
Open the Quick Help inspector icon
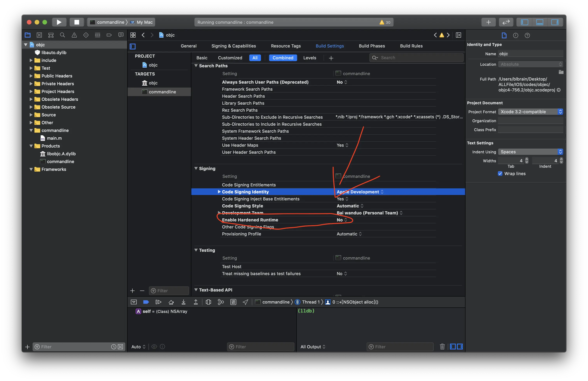[527, 35]
